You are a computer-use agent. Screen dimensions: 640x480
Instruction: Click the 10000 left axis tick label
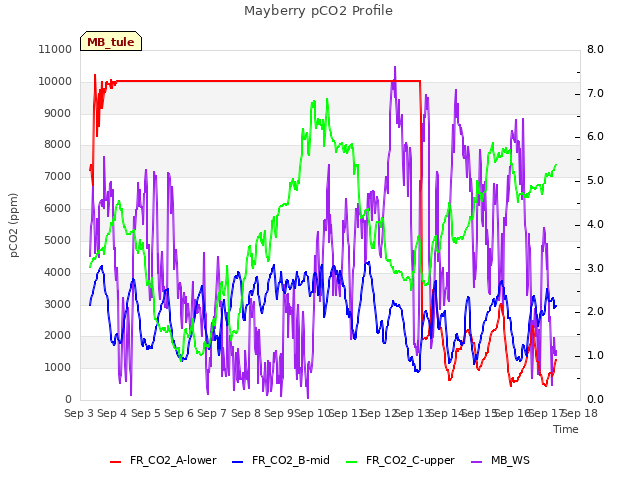pos(55,81)
